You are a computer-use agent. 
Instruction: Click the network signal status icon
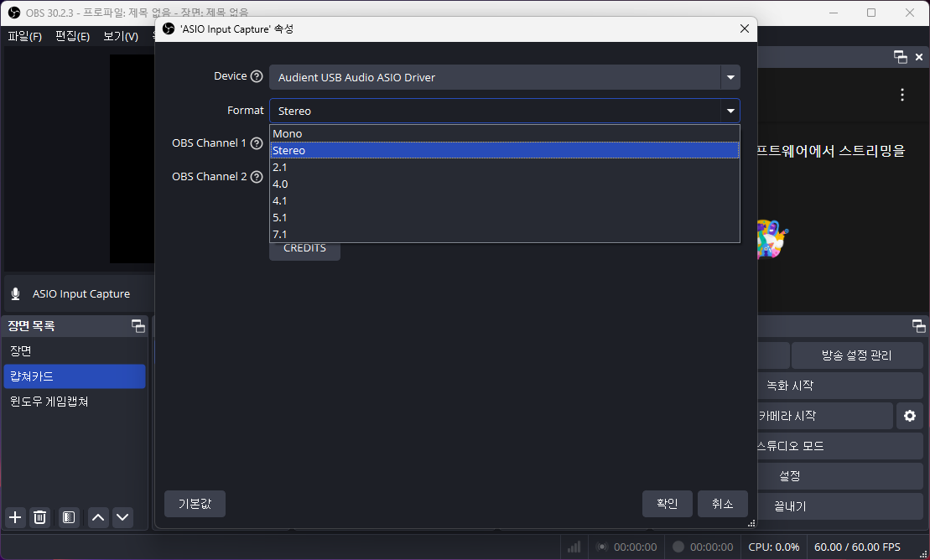[574, 547]
